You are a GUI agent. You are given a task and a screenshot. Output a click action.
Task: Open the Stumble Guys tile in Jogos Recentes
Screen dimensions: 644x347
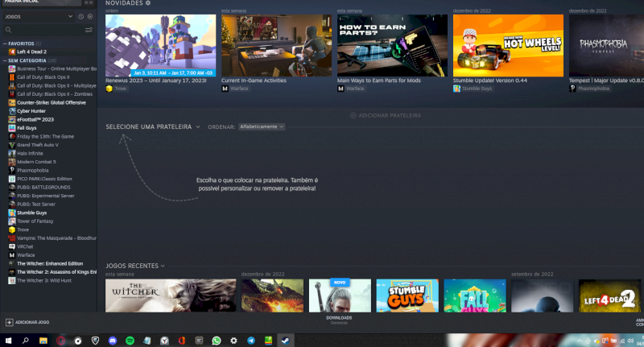click(x=407, y=295)
